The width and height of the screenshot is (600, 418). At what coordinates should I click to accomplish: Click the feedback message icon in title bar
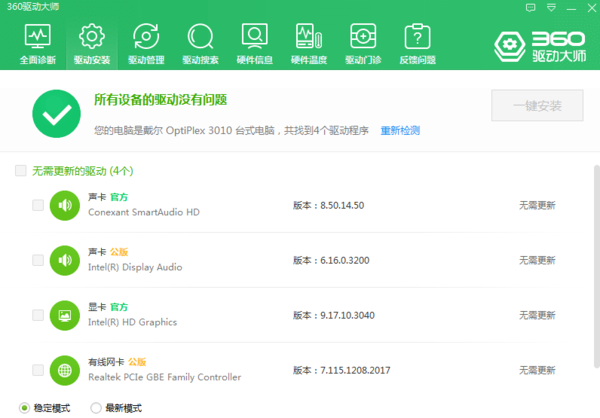pyautogui.click(x=532, y=8)
